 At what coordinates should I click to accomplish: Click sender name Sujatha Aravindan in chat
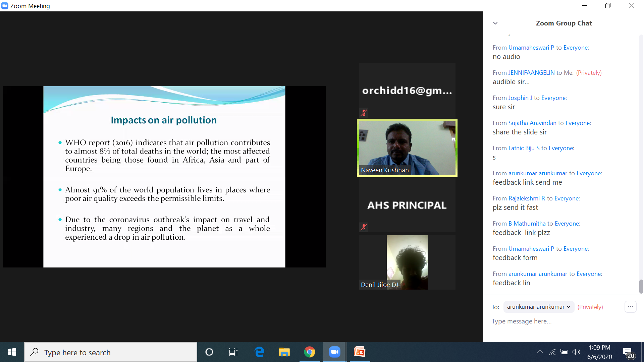[x=532, y=123]
